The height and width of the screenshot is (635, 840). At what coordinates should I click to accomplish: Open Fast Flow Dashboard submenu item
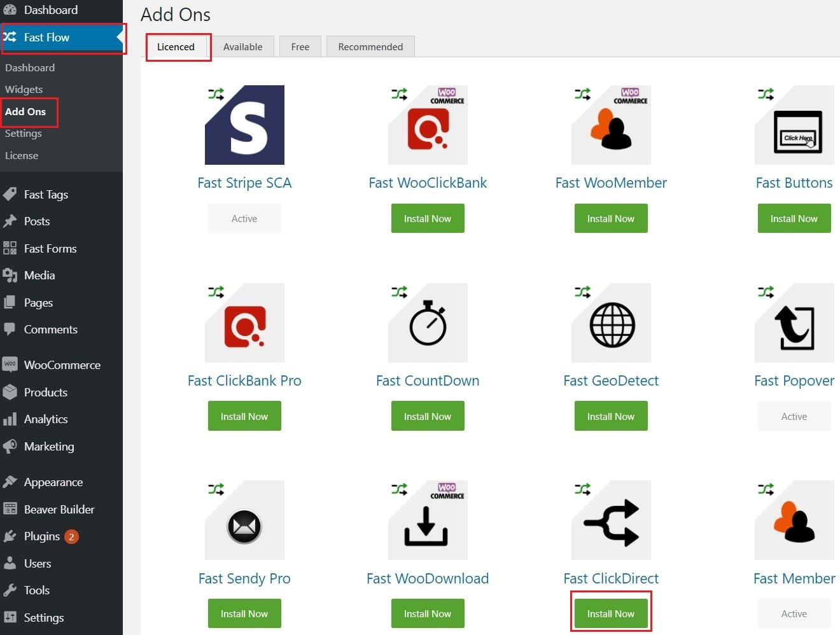tap(30, 67)
